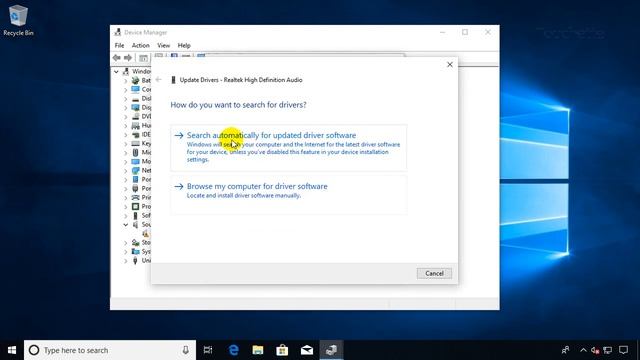
Task: Select the Batteries category icon
Action: point(135,80)
